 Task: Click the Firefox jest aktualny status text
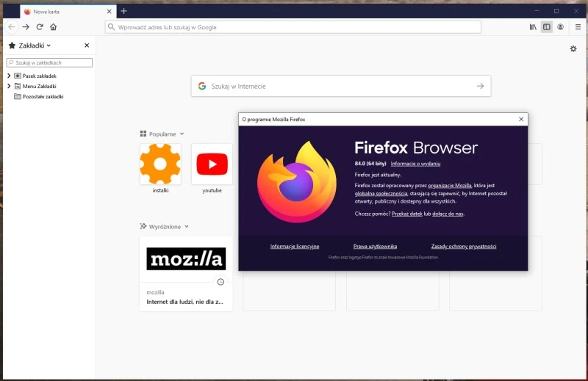tap(378, 175)
